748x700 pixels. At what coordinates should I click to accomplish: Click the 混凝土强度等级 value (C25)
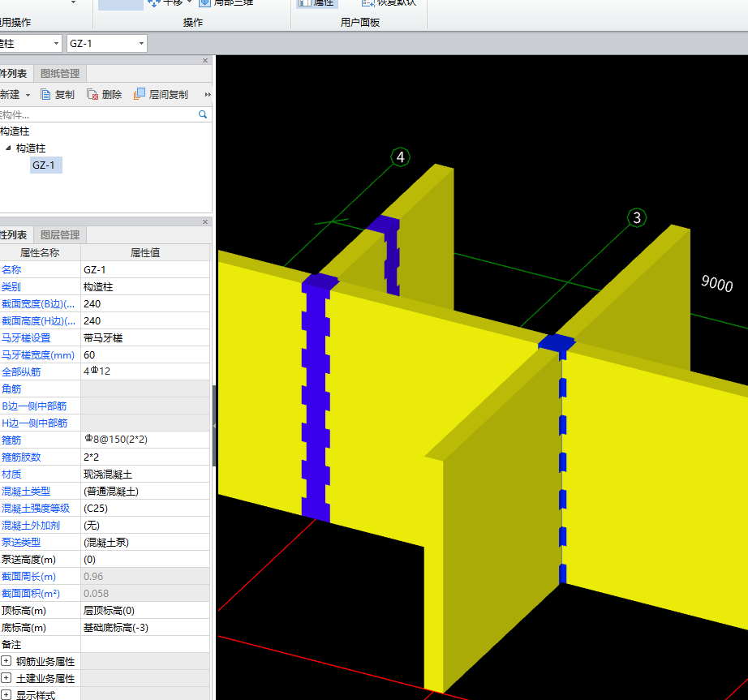(145, 509)
